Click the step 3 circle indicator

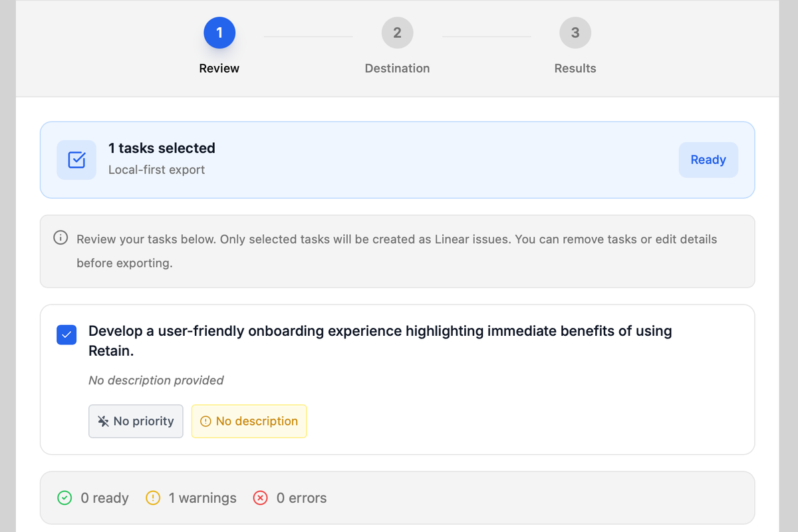(x=575, y=33)
